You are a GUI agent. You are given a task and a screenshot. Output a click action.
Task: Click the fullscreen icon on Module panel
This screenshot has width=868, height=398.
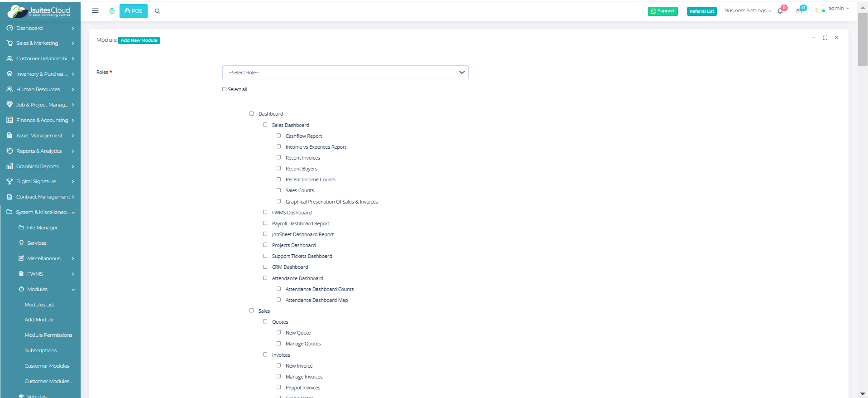point(825,38)
